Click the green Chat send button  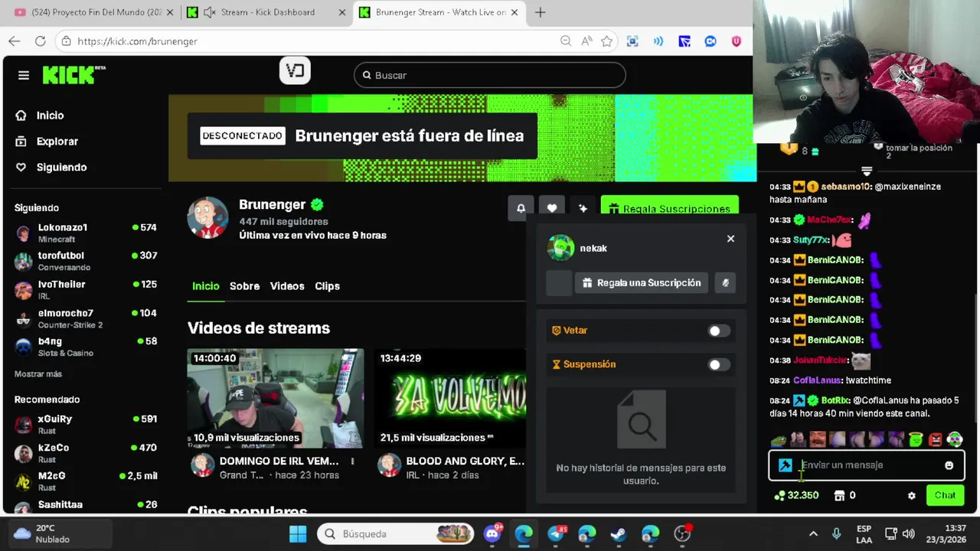[x=945, y=495]
